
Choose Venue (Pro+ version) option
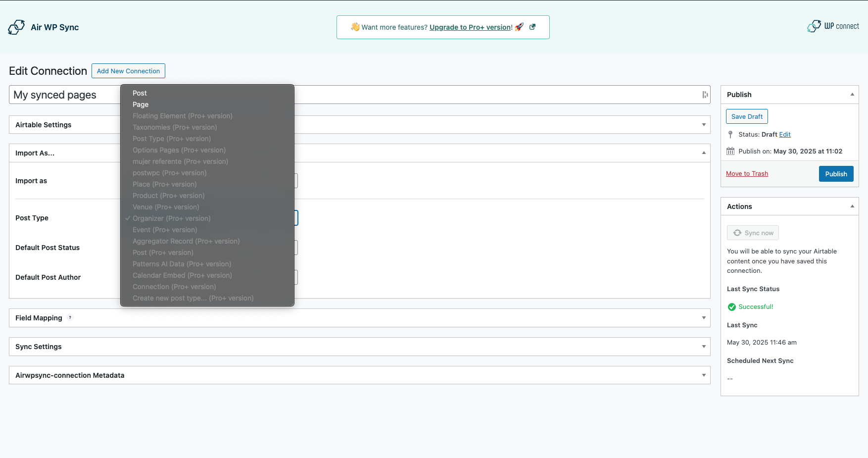[x=207, y=207]
